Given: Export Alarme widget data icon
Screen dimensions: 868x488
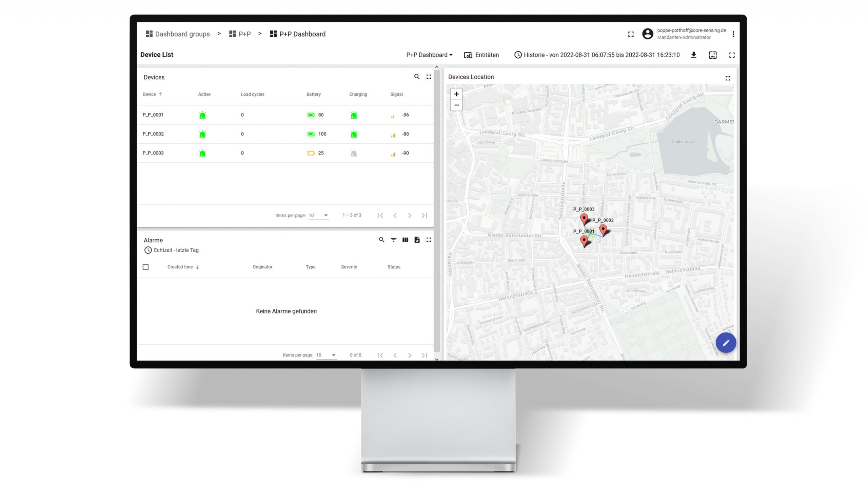Looking at the screenshot, I should tap(417, 240).
